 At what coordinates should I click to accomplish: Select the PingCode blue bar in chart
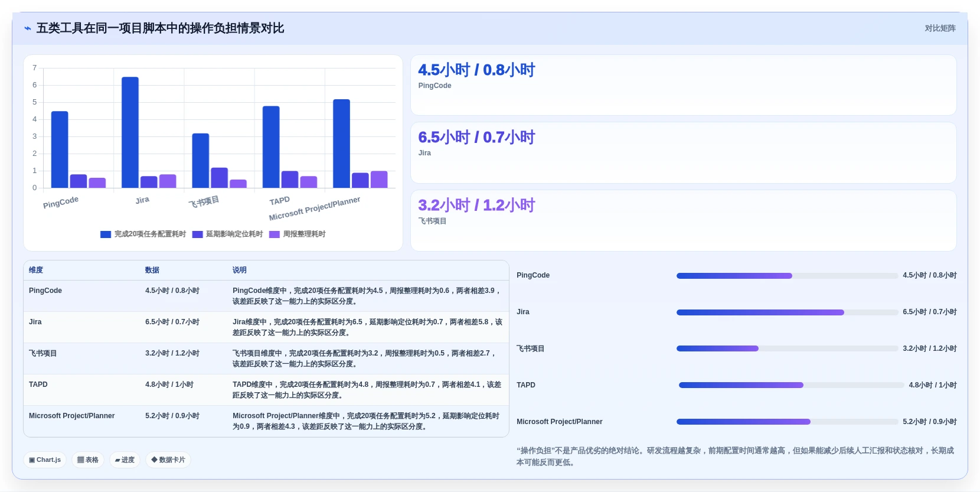coord(60,149)
